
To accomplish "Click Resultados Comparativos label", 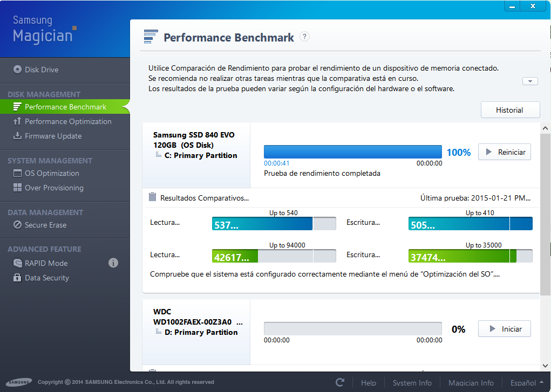I will pos(205,198).
